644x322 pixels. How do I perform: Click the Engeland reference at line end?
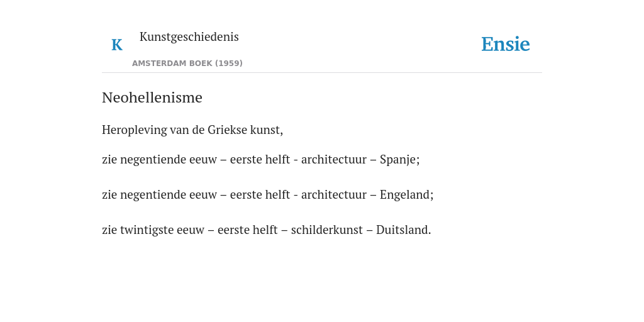(x=405, y=195)
